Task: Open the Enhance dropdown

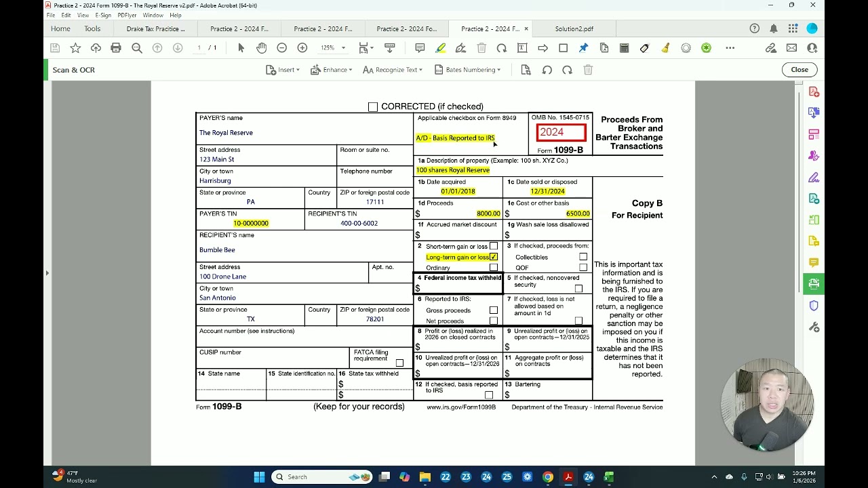Action: click(x=331, y=70)
